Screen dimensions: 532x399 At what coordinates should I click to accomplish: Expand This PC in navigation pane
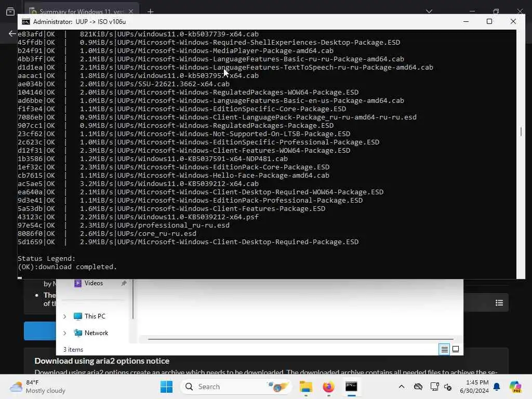pos(64,316)
